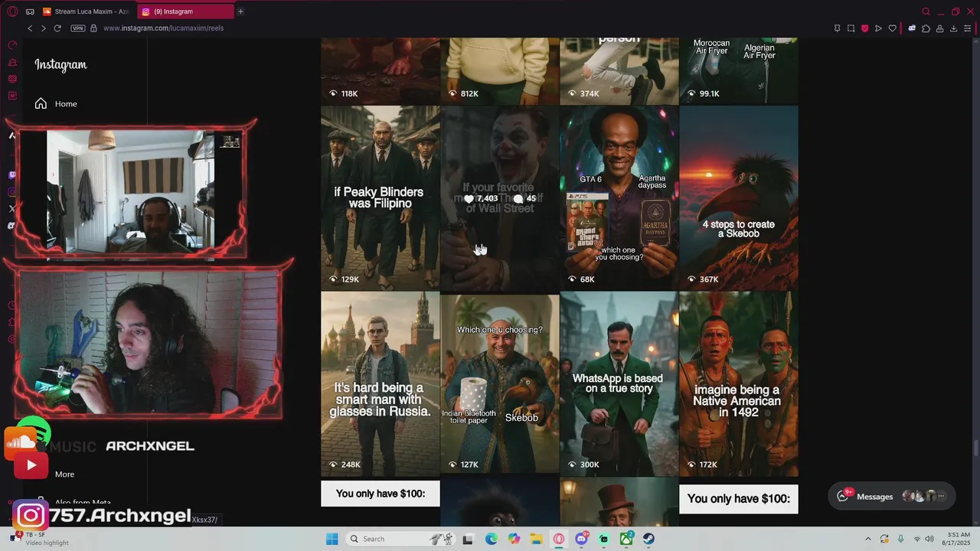This screenshot has height=551, width=980.
Task: Open Copilot from the taskbar
Action: (514, 539)
